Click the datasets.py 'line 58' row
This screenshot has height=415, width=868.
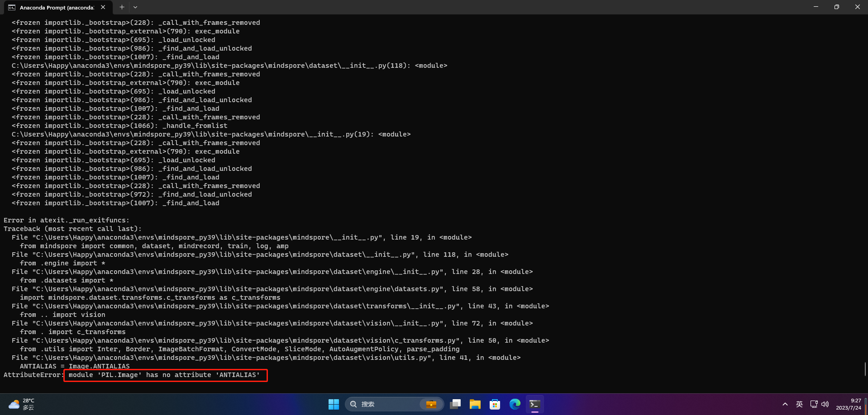click(272, 289)
